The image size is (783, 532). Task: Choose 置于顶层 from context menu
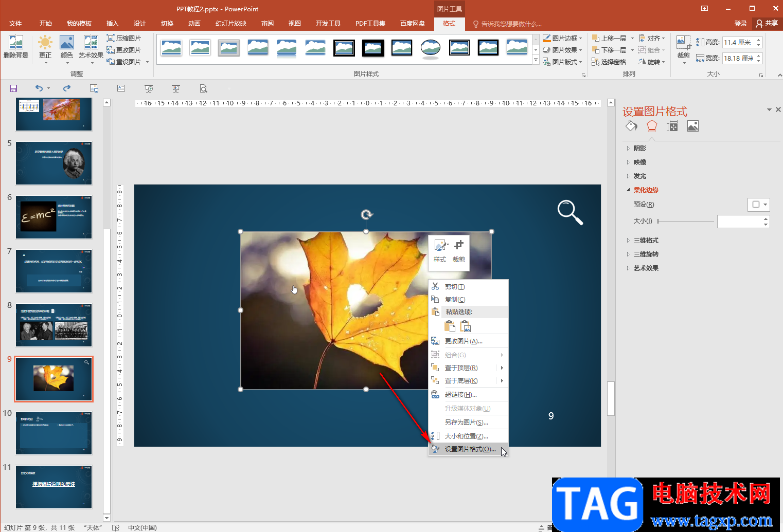pos(469,368)
